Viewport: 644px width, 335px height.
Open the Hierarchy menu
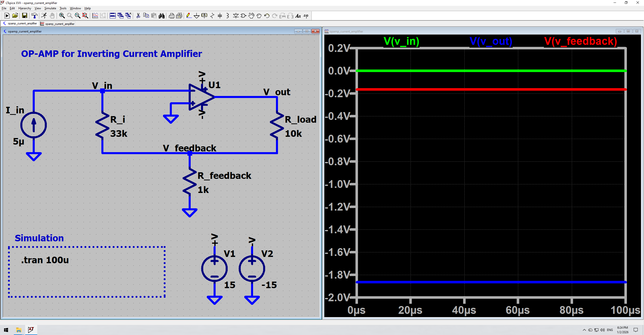25,8
